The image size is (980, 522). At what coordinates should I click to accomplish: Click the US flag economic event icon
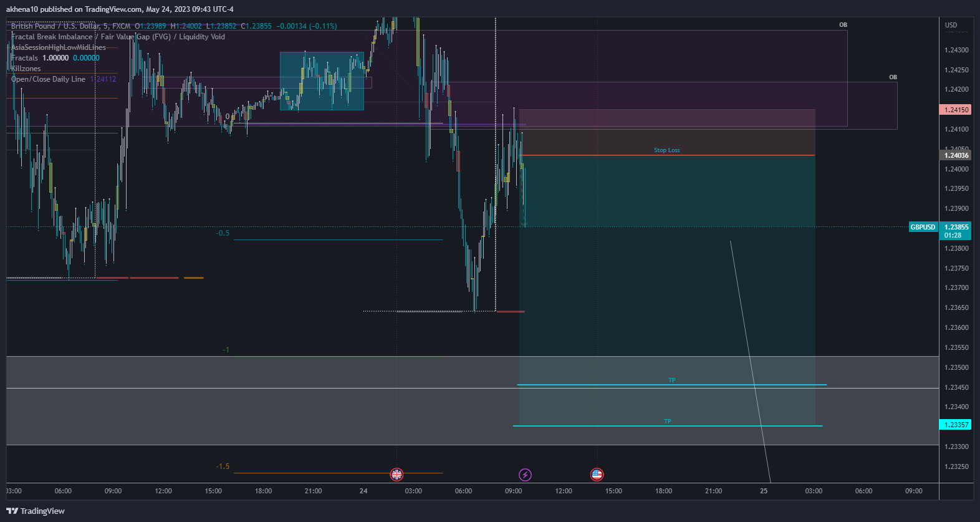(597, 475)
